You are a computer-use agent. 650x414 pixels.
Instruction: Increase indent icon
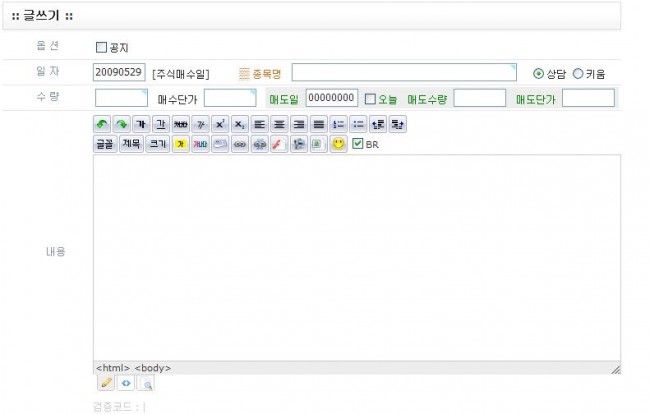point(398,124)
